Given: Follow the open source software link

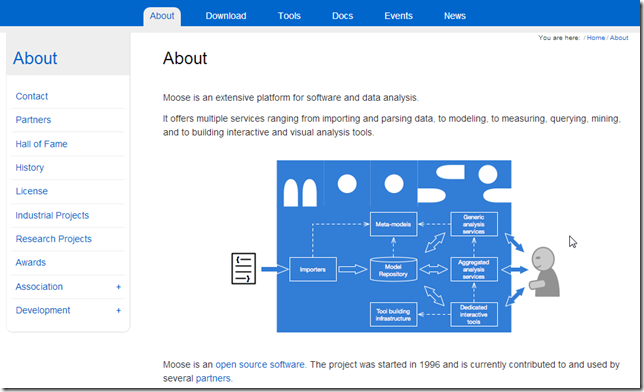Looking at the screenshot, I should click(x=260, y=364).
